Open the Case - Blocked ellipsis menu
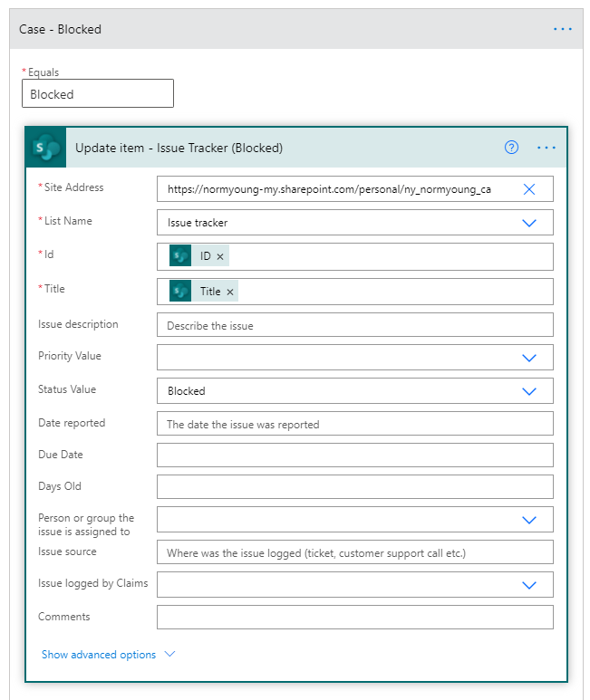590x700 pixels. [563, 29]
